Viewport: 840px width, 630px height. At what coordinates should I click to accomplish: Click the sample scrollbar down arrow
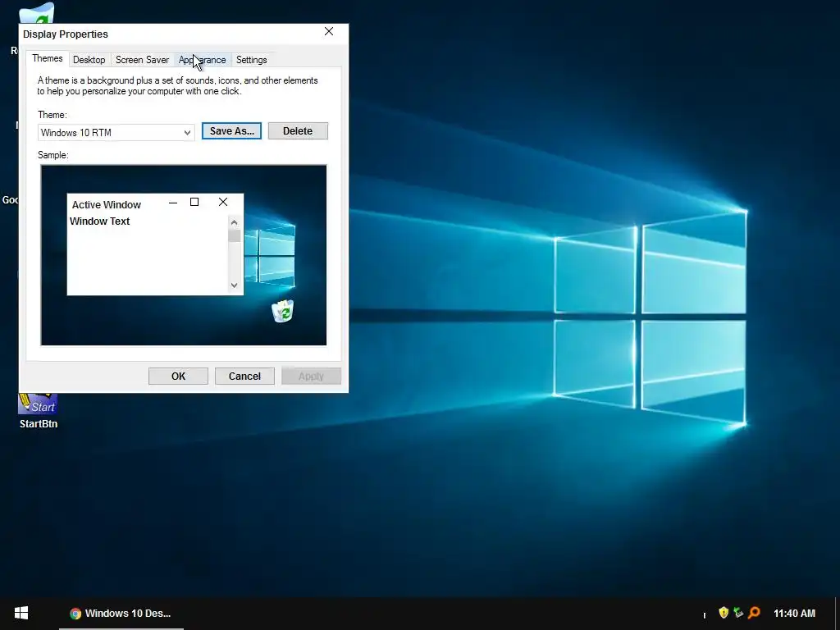[x=234, y=285]
